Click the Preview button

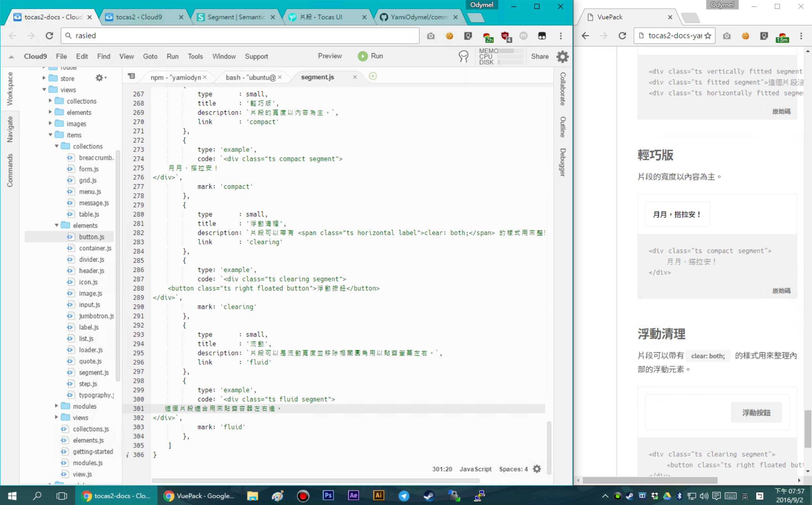[x=330, y=56]
